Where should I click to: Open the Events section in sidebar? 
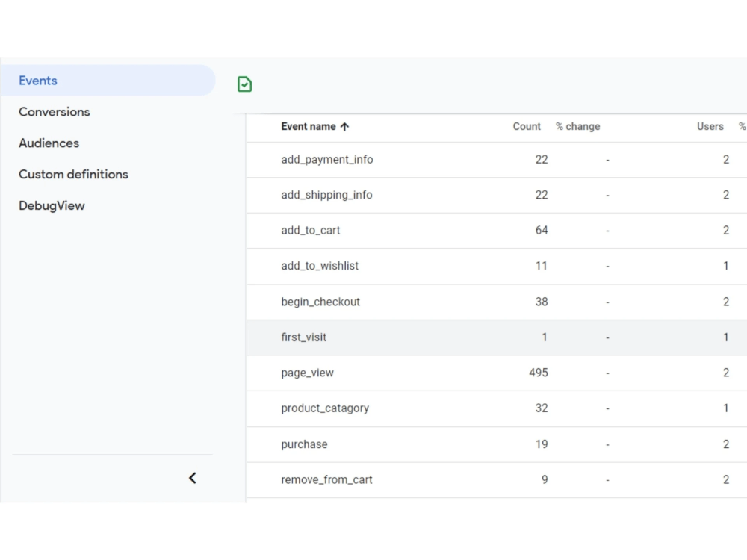pos(108,81)
